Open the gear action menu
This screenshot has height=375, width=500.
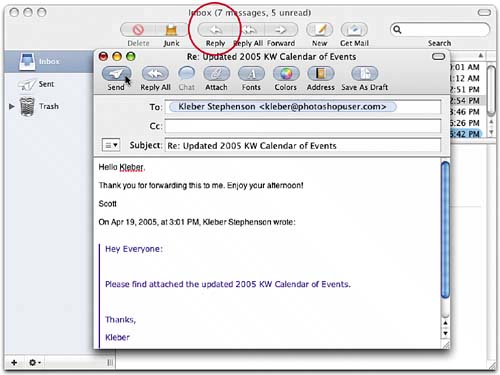click(x=34, y=362)
